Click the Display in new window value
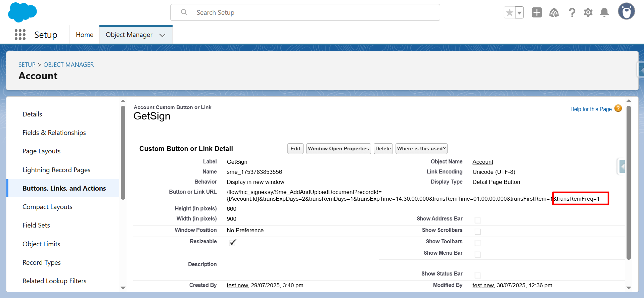This screenshot has width=644, height=298. click(x=256, y=182)
